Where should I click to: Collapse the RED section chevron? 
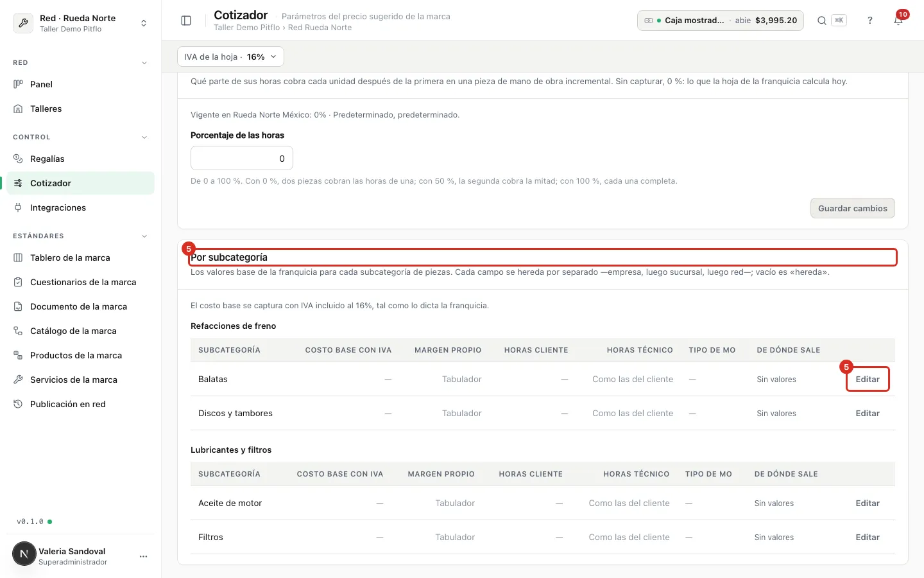(x=144, y=63)
